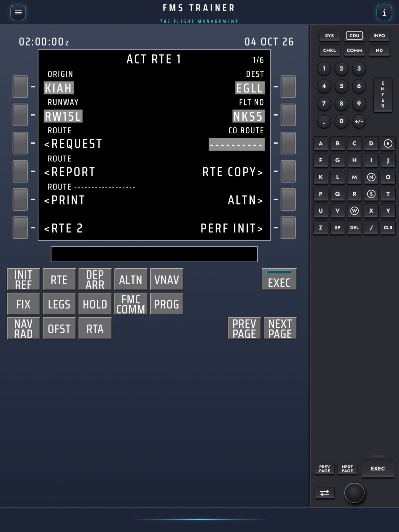
Task: Click the SP space key
Action: (x=337, y=228)
